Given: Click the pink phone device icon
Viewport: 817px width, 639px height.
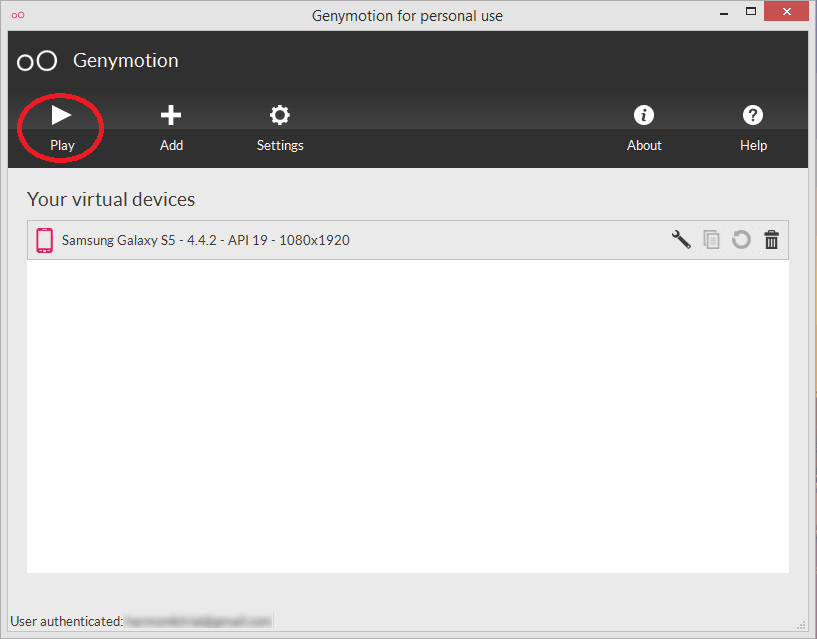Looking at the screenshot, I should (44, 240).
